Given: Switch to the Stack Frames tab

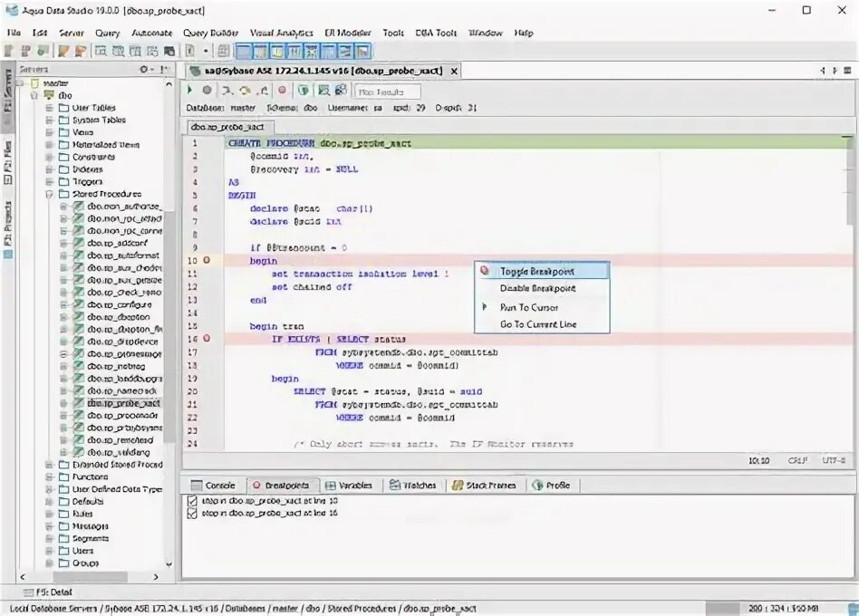Looking at the screenshot, I should click(484, 486).
